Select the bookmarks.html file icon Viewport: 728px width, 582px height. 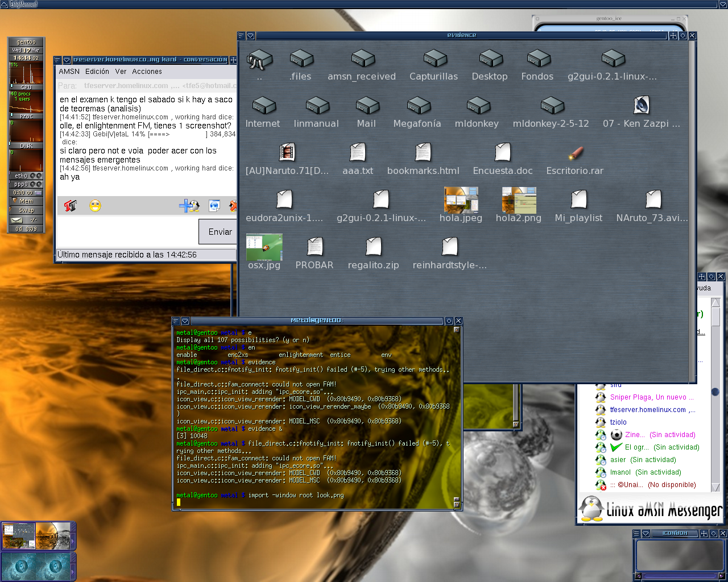[423, 152]
